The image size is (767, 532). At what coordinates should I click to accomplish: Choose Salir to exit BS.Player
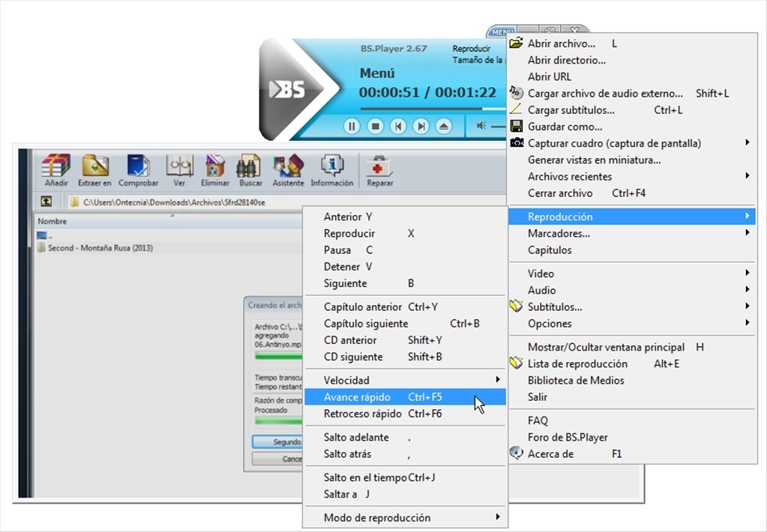tap(632, 397)
